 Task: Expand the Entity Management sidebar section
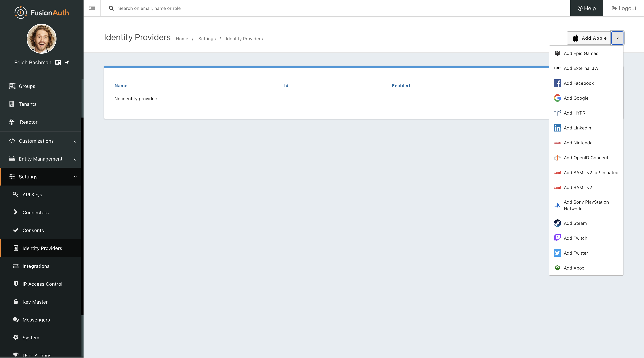[x=41, y=159]
